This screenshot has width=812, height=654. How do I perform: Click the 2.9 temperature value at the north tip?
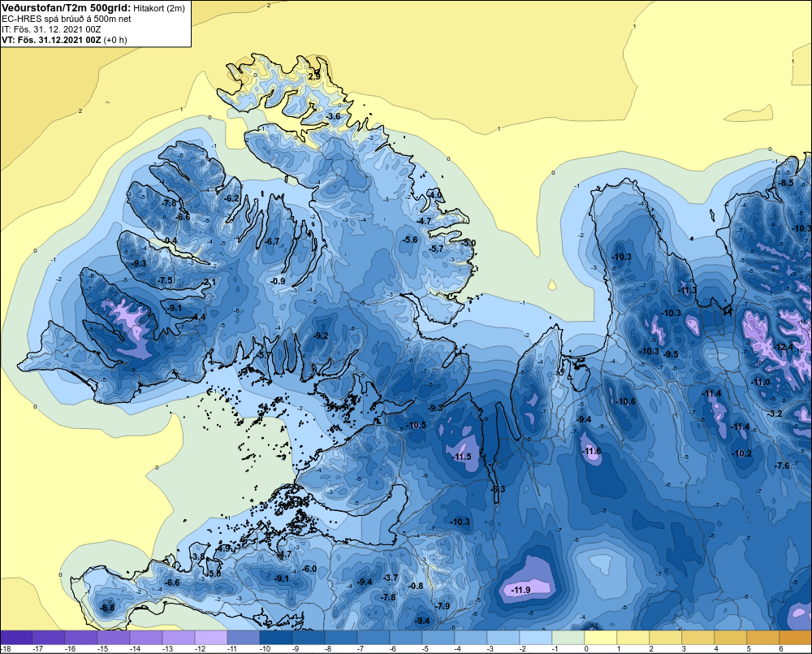tap(314, 76)
